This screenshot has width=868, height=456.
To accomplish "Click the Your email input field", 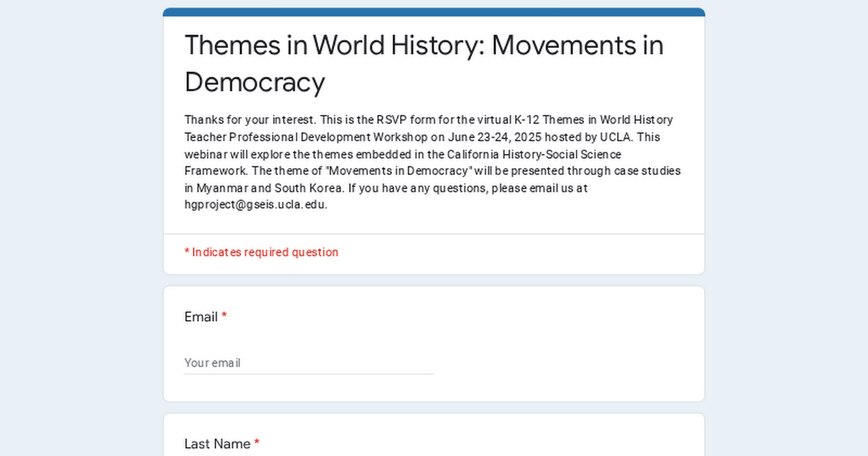I will [x=309, y=363].
